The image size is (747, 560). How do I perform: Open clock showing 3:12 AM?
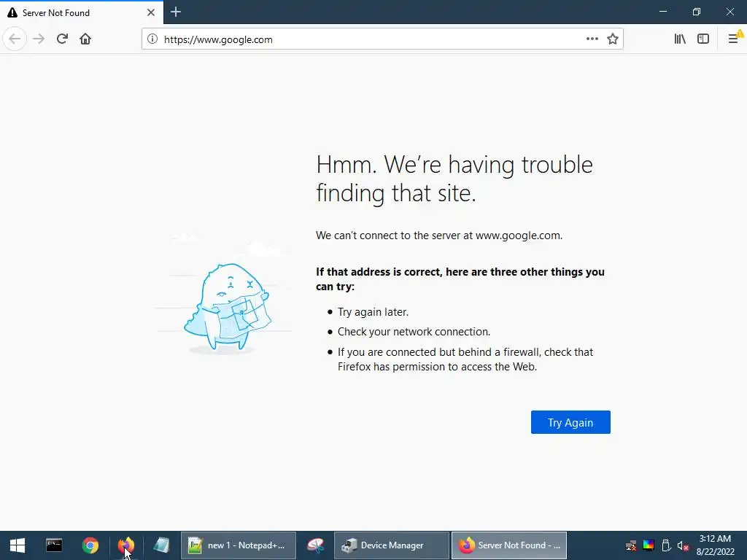pyautogui.click(x=715, y=545)
